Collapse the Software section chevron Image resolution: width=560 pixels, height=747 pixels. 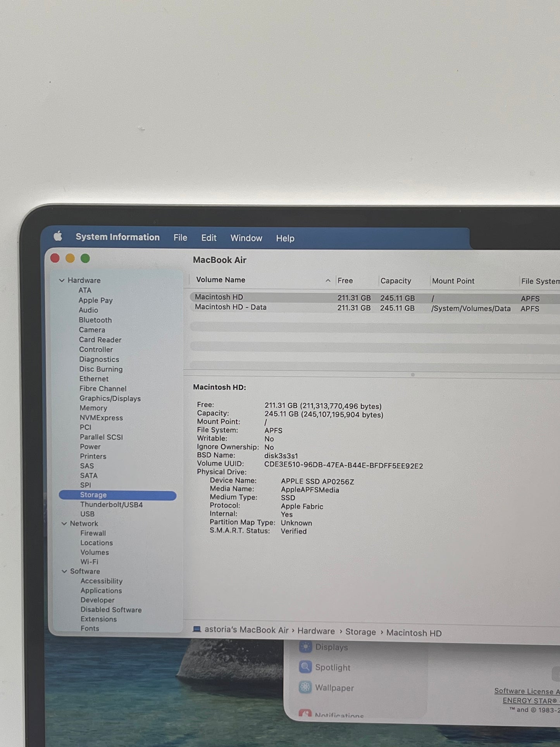[64, 571]
